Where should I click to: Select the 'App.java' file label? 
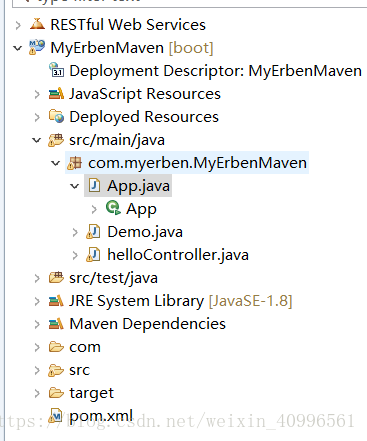(x=138, y=186)
